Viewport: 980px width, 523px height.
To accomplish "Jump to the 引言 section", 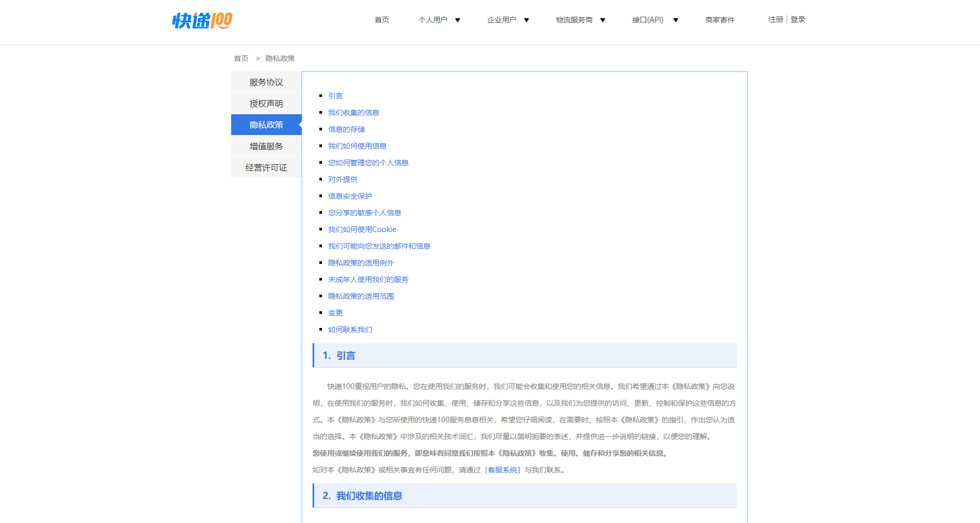I will coord(336,96).
